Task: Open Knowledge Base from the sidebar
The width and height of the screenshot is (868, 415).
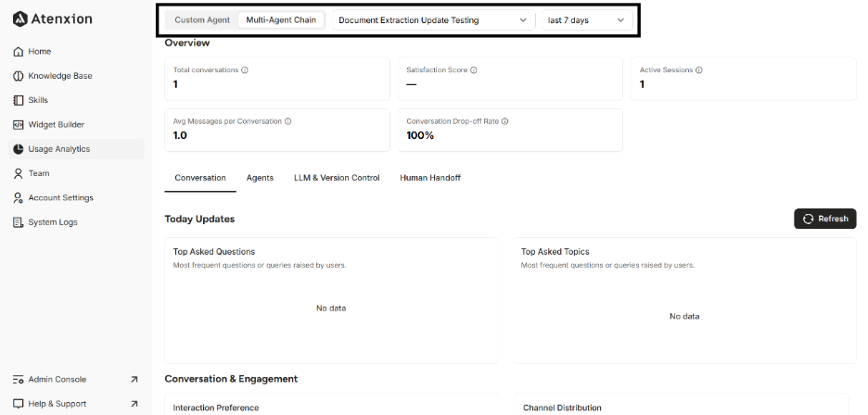Action: click(x=76, y=76)
